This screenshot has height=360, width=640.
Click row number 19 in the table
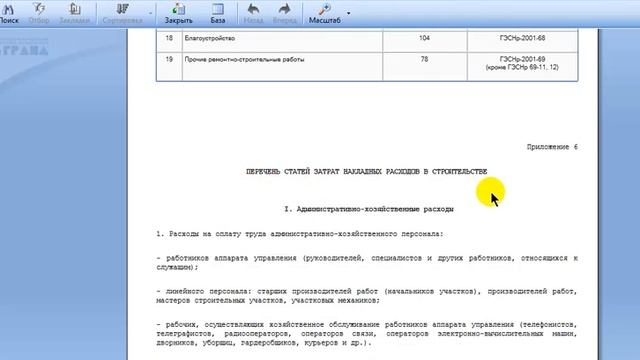(x=169, y=59)
